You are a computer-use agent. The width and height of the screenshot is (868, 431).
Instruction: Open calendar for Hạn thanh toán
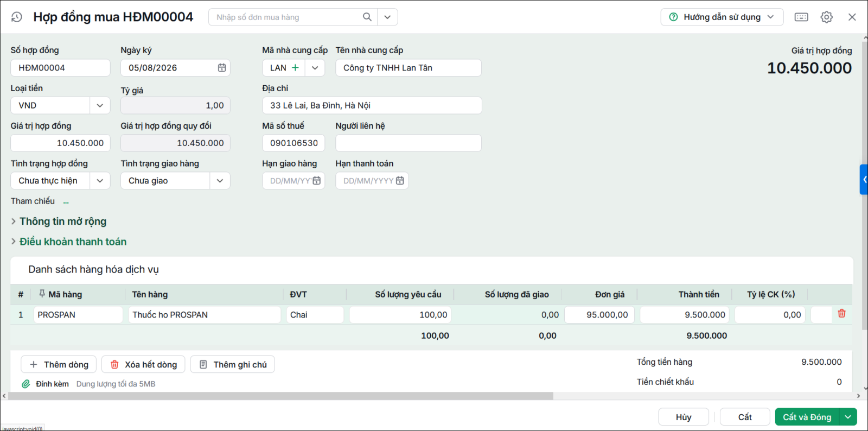(400, 181)
